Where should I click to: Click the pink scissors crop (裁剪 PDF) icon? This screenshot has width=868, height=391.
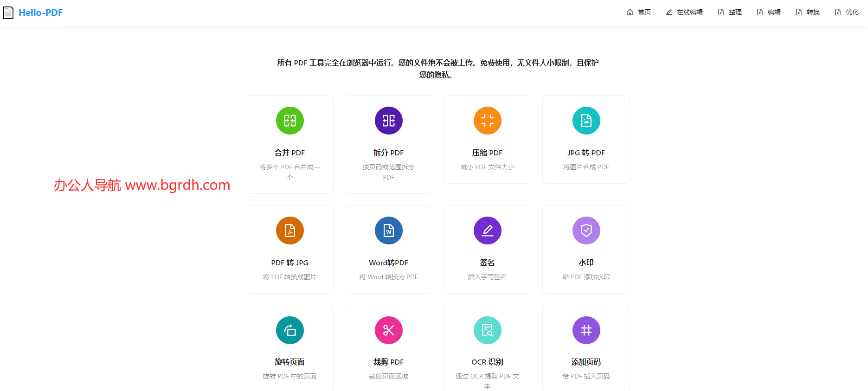(x=388, y=330)
